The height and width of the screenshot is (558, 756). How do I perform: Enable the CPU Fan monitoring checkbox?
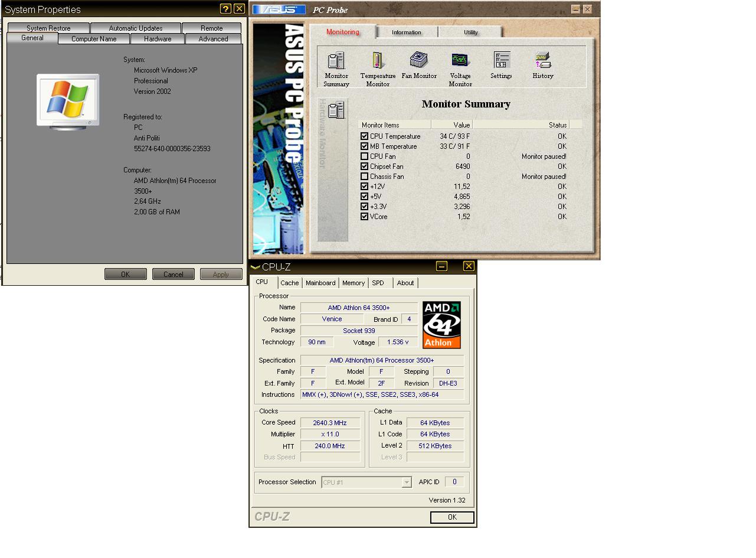(364, 156)
